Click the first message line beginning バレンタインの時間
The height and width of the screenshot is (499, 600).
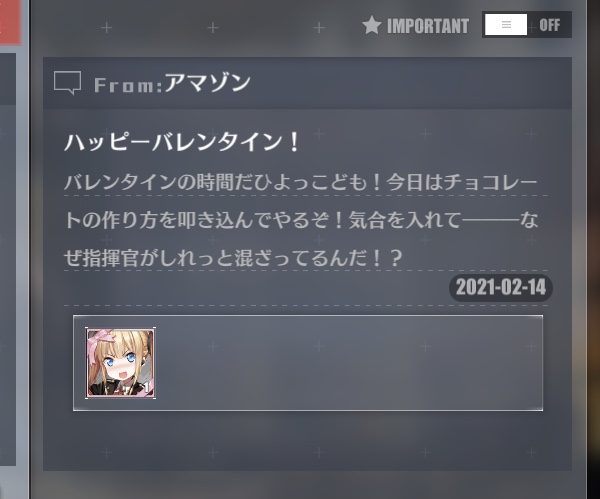(x=301, y=183)
